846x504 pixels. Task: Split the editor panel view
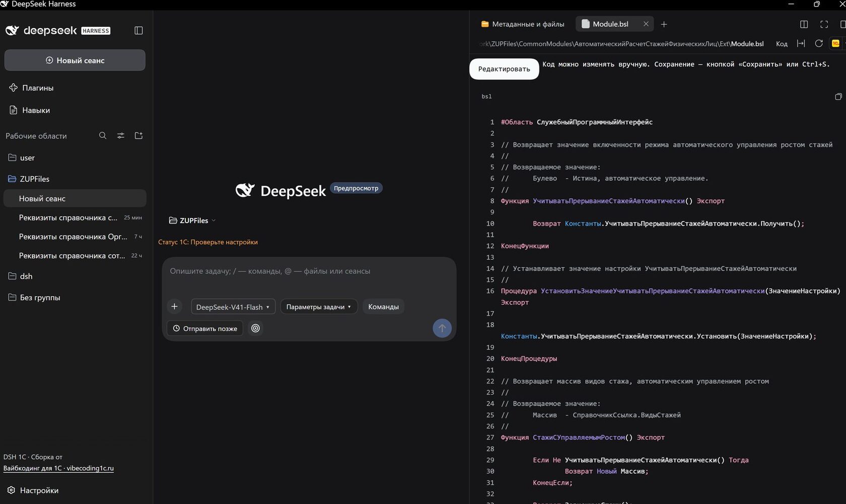tap(804, 24)
